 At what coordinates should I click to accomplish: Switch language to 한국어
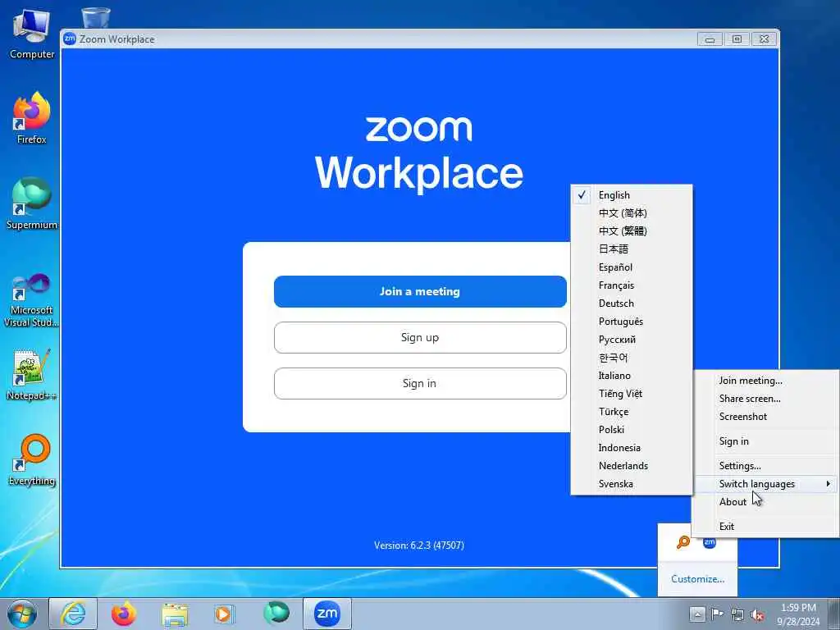(632, 358)
